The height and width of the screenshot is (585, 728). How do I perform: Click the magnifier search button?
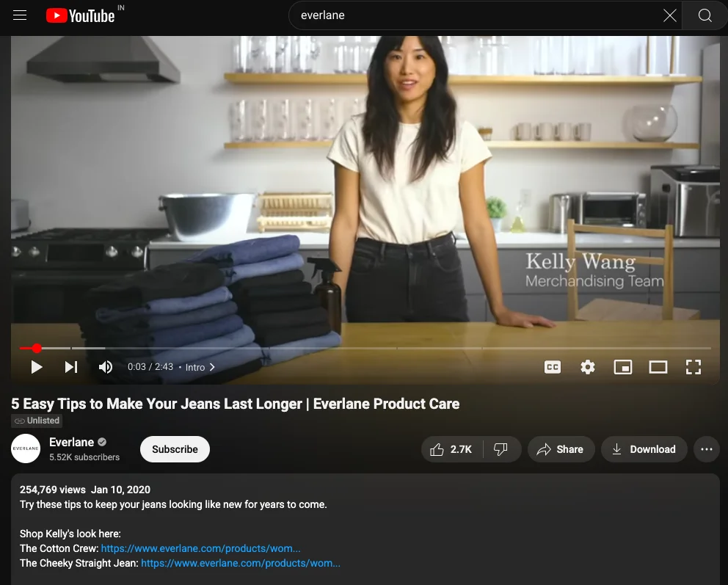click(705, 15)
